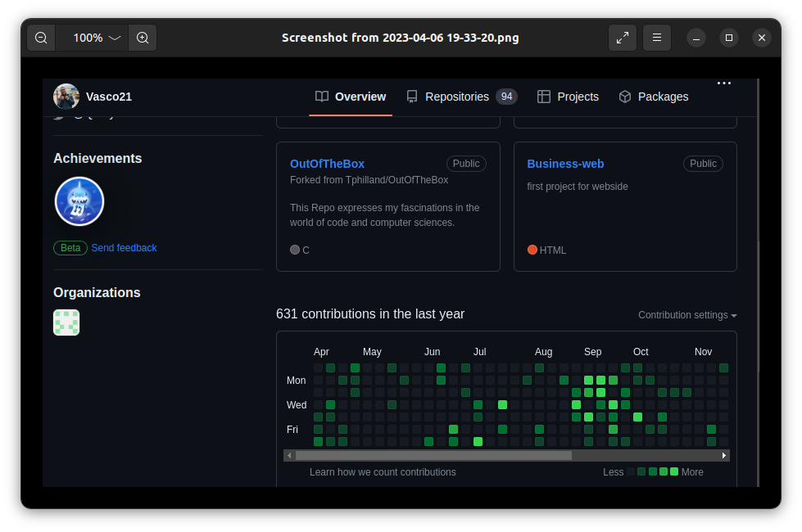Viewport: 802px width, 532px height.
Task: Click the Public badge on OutOfTheBox
Action: coord(466,164)
